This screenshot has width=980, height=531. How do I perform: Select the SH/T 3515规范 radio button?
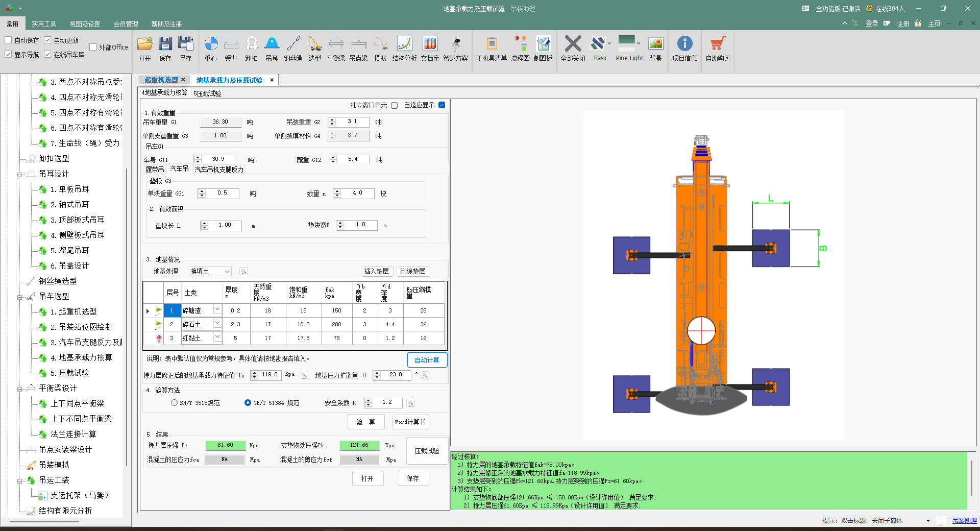174,403
